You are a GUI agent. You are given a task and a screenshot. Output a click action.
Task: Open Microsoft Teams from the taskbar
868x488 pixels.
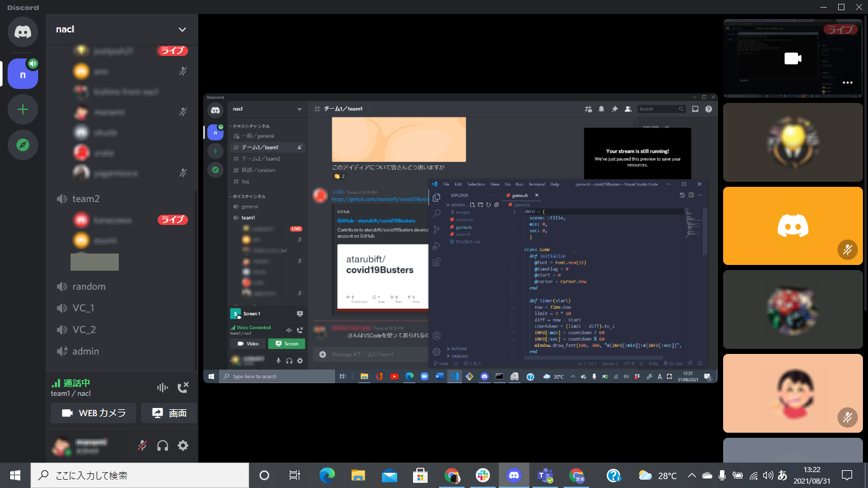tap(545, 475)
